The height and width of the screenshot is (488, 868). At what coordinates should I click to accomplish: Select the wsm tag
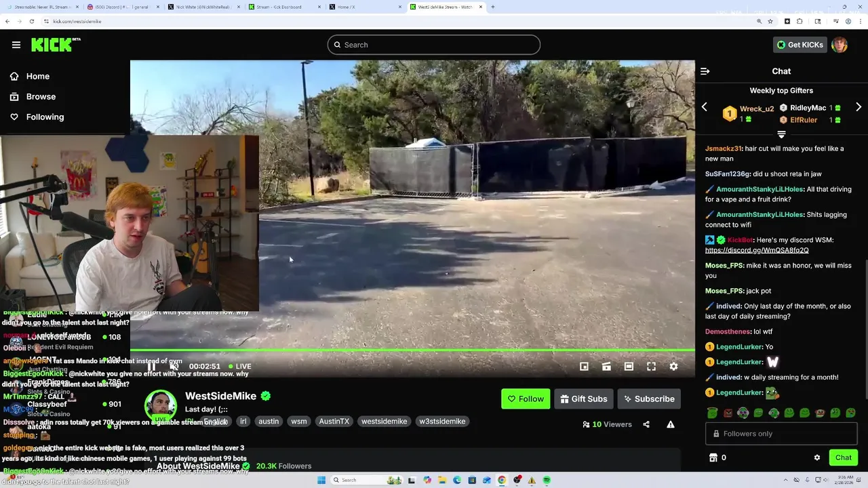tap(299, 422)
